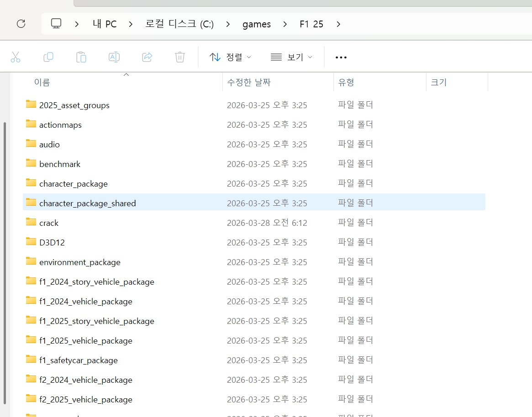
Task: Select the f1_safetycar_package folder
Action: point(79,360)
